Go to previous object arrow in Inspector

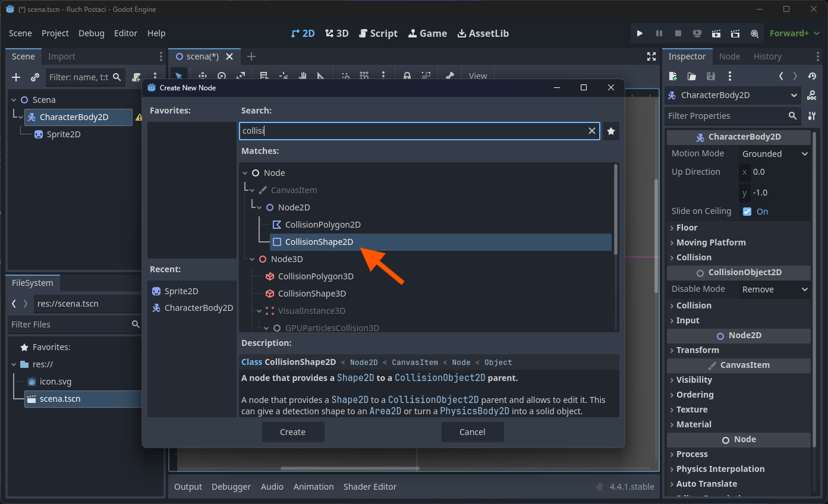(781, 76)
